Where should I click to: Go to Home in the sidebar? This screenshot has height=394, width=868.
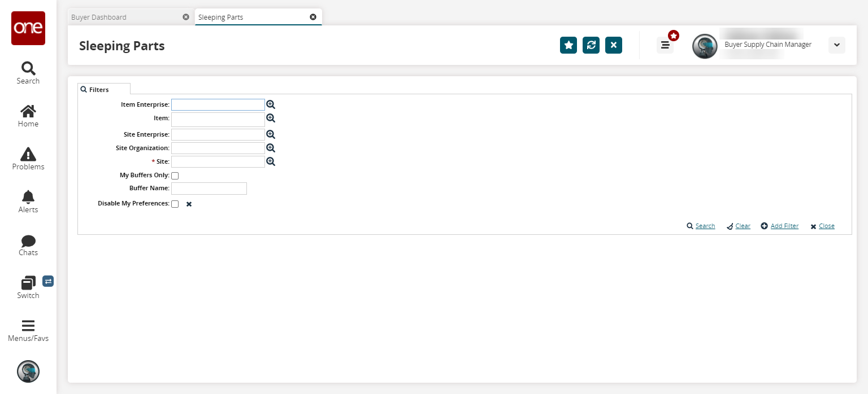[x=28, y=116]
